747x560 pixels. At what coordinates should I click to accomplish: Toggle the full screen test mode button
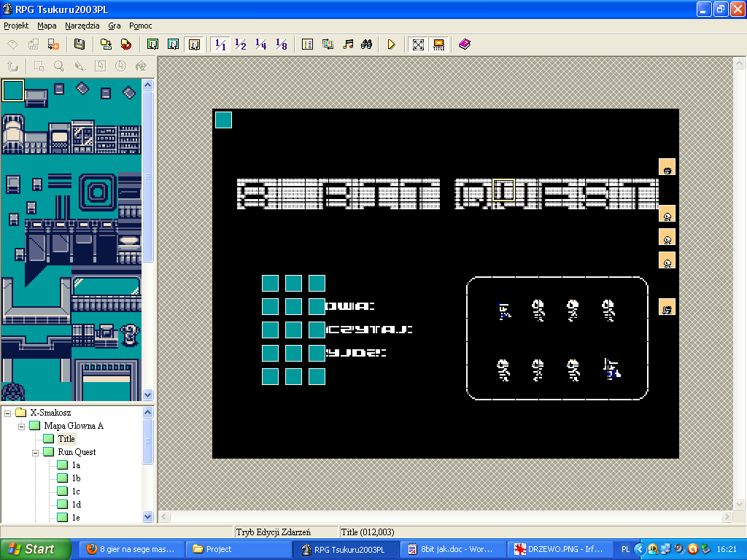point(418,44)
